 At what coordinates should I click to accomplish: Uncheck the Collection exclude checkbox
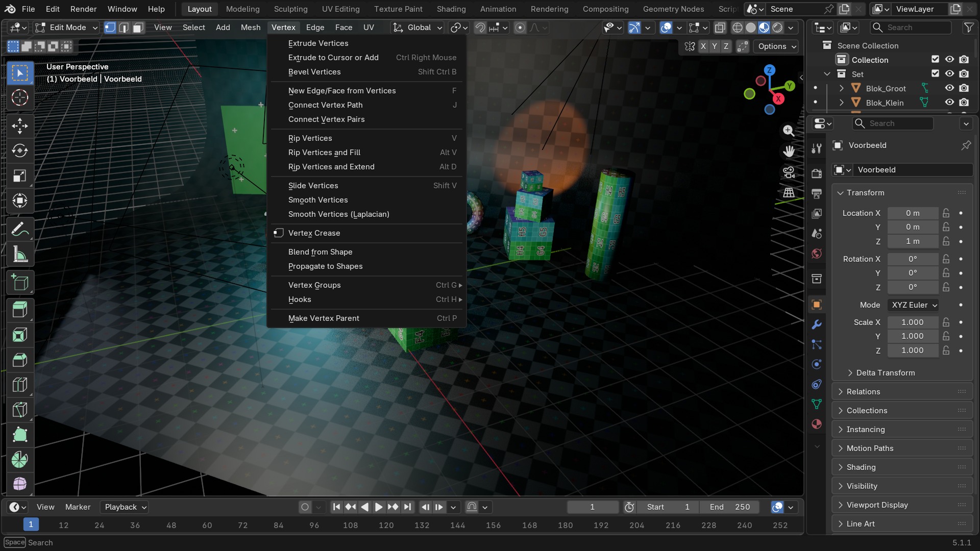pos(935,60)
